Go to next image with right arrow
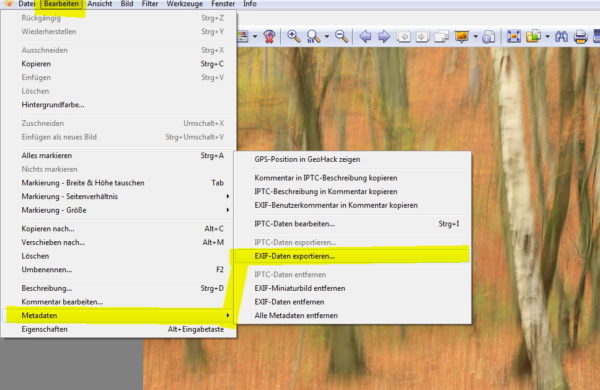 tap(384, 37)
